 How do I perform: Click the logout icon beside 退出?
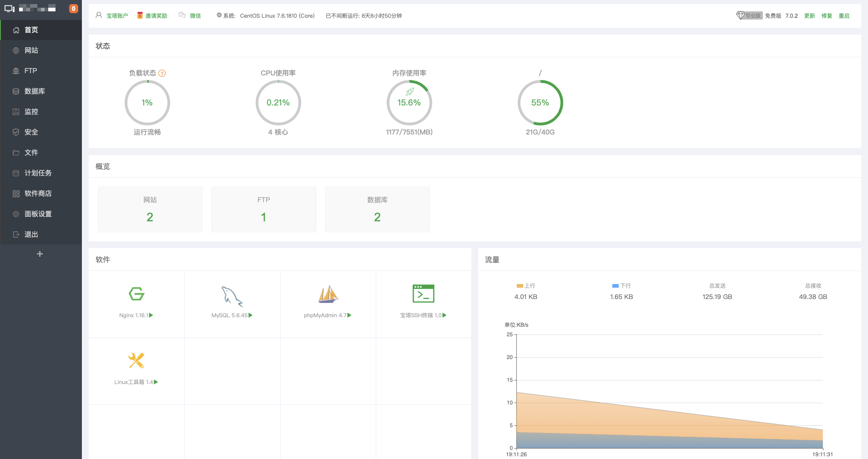pos(16,234)
